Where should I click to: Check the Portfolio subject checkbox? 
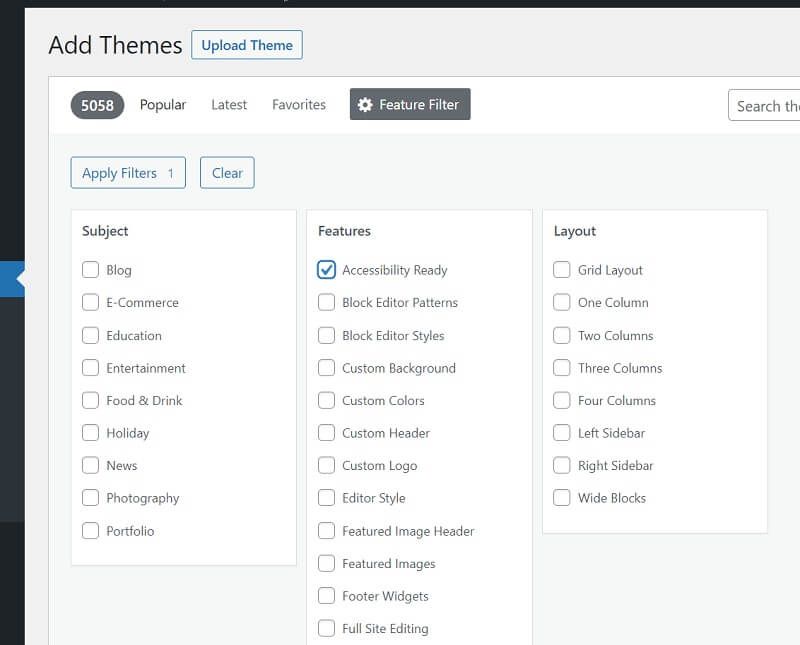(x=90, y=531)
